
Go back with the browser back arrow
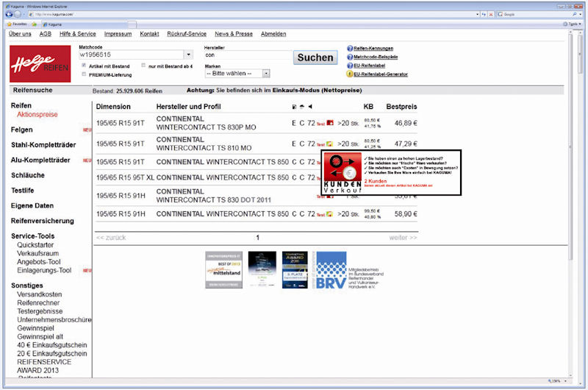[x=9, y=14]
